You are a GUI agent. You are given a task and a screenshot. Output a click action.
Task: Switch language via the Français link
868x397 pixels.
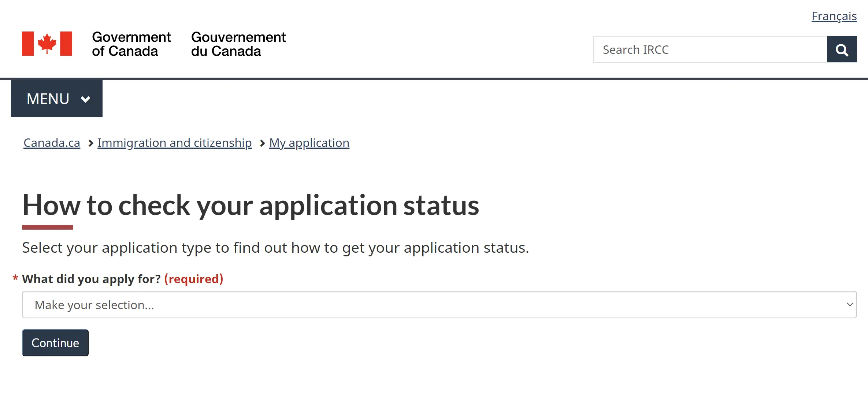[x=834, y=16]
